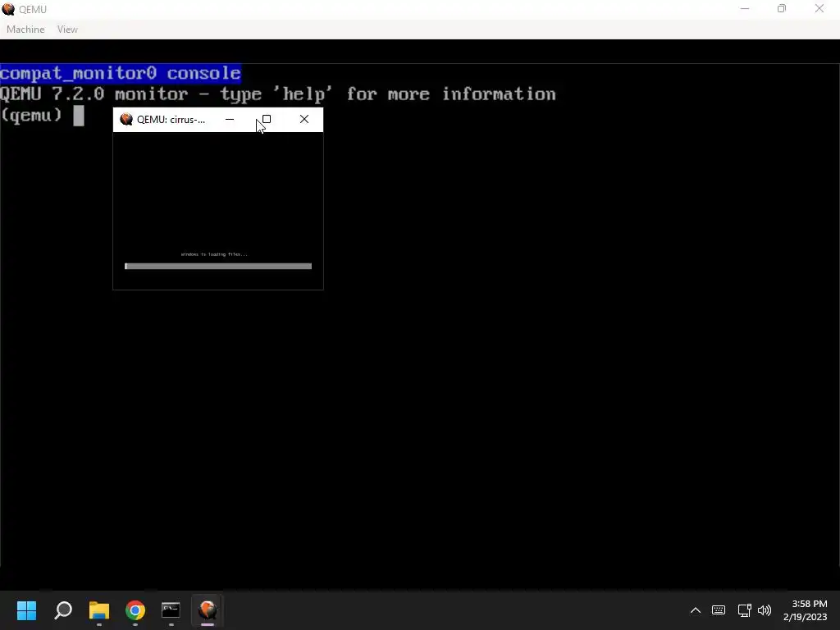Focus the (qemu) monitor prompt
This screenshot has height=630, width=840.
pos(43,115)
